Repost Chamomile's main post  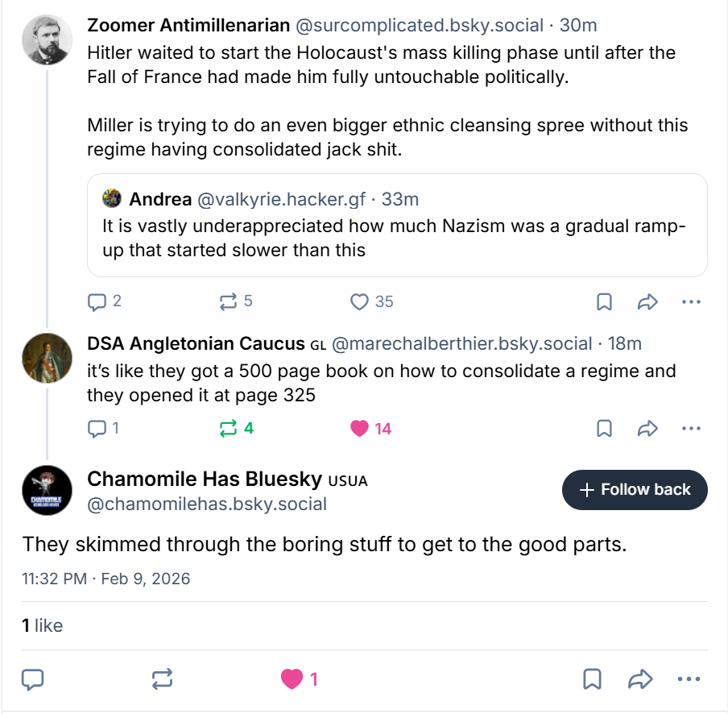[x=162, y=679]
